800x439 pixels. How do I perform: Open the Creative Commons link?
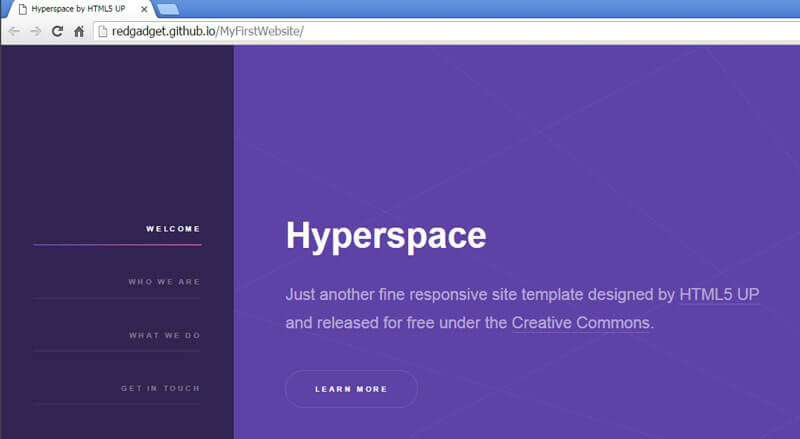[581, 323]
